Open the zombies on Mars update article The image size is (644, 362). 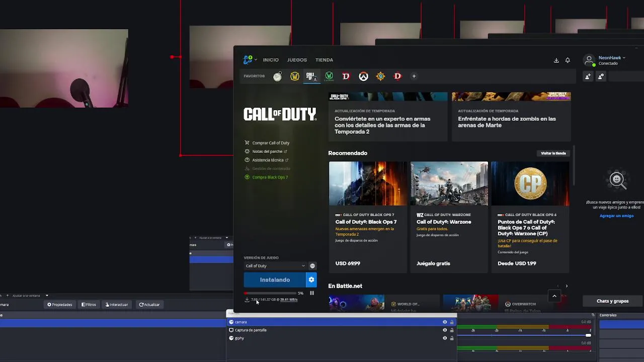coord(511,117)
